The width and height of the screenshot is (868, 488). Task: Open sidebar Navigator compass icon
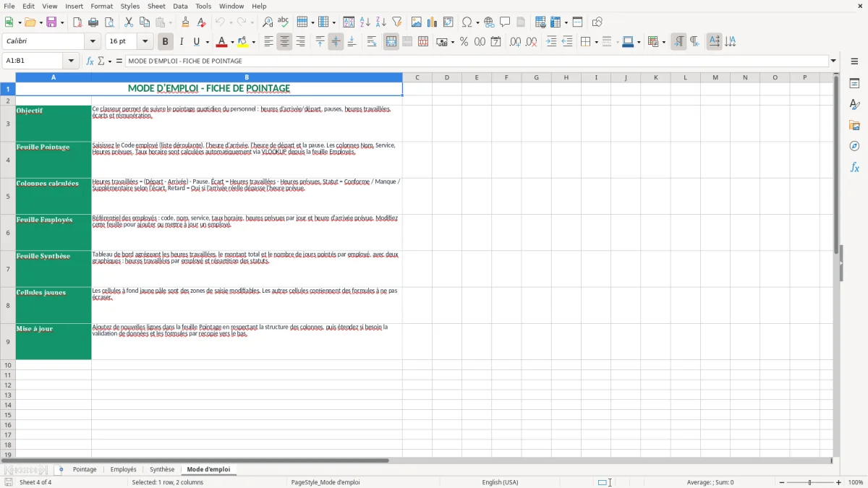pos(854,146)
